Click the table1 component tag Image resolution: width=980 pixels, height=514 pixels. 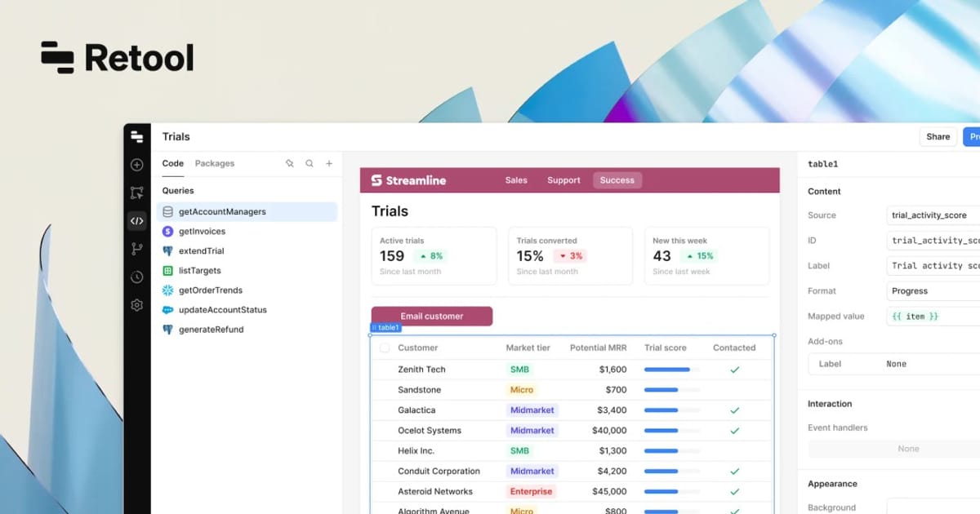[x=387, y=327]
